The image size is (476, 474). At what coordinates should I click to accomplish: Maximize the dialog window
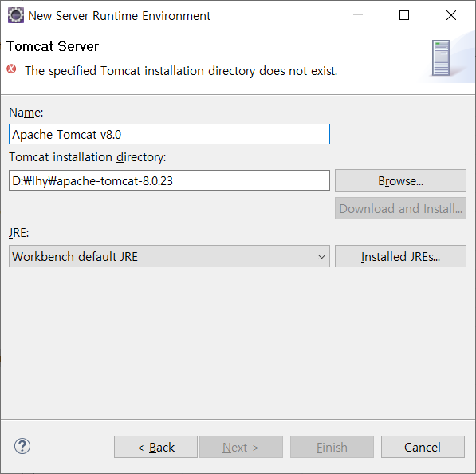click(x=404, y=15)
